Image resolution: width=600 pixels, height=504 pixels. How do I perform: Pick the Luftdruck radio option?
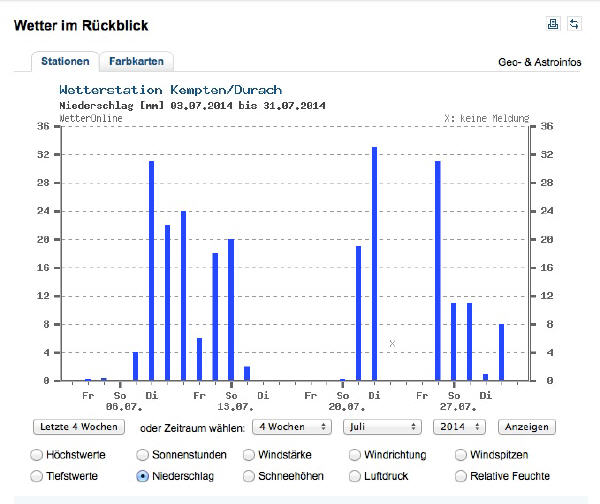click(x=355, y=476)
